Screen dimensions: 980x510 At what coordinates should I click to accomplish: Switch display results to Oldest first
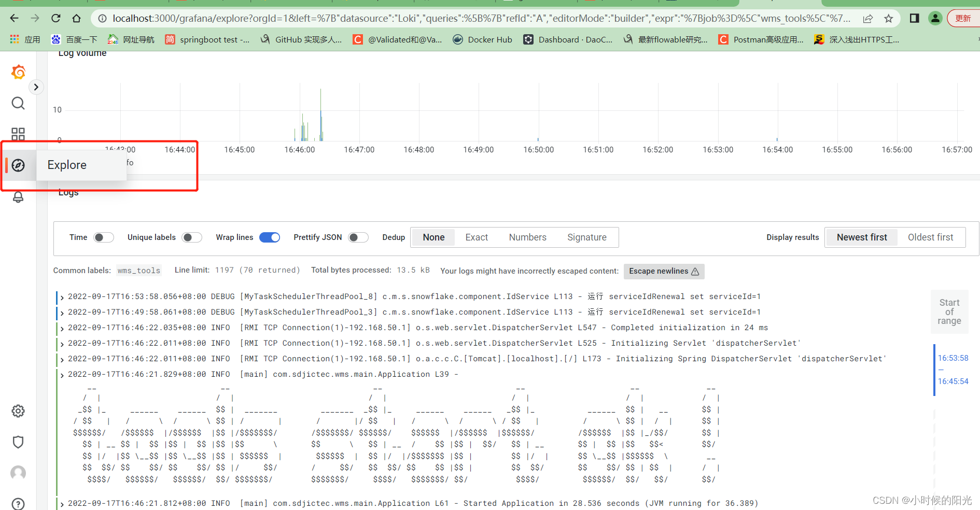pyautogui.click(x=931, y=237)
